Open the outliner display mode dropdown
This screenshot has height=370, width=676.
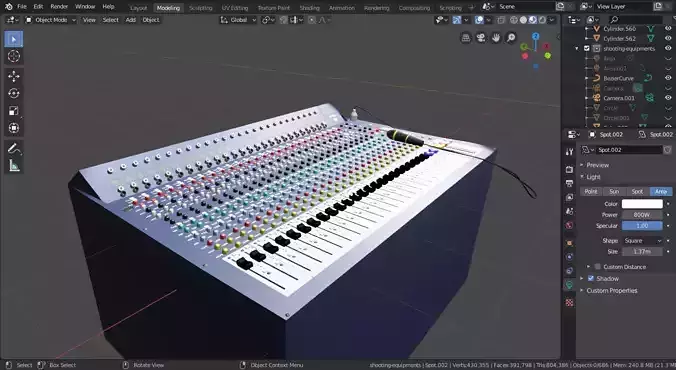click(593, 20)
